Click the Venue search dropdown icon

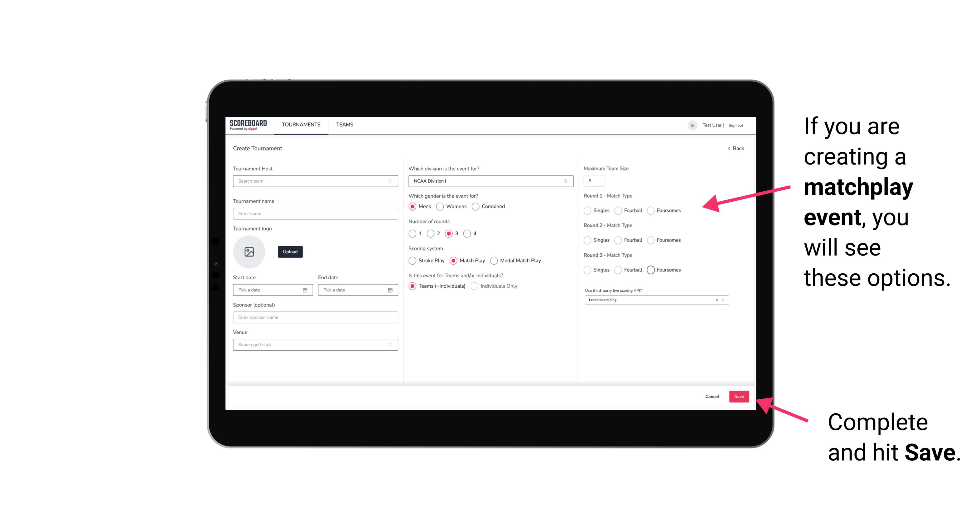click(x=389, y=345)
